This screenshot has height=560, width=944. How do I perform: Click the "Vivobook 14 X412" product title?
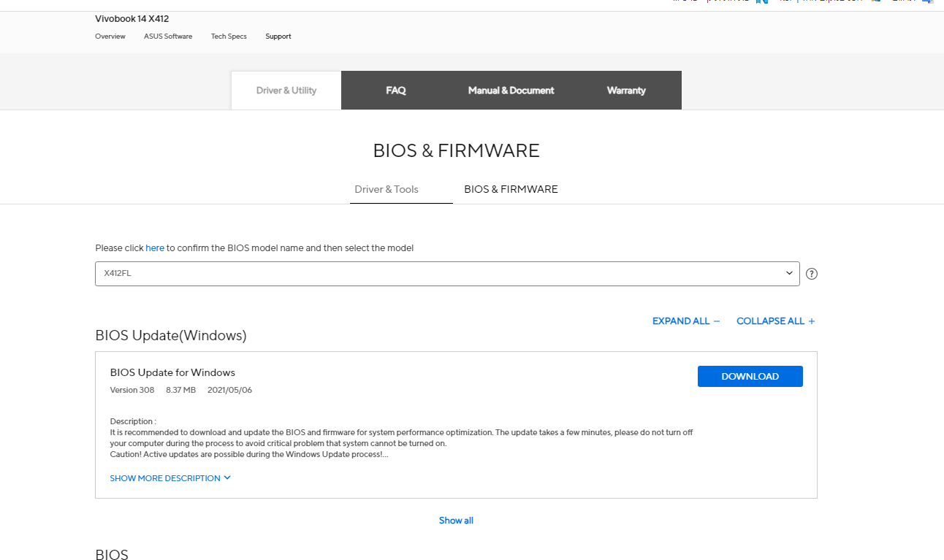132,19
